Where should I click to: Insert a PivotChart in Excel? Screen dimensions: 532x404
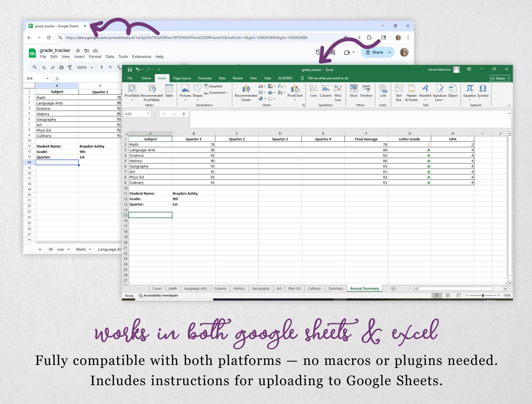click(295, 92)
